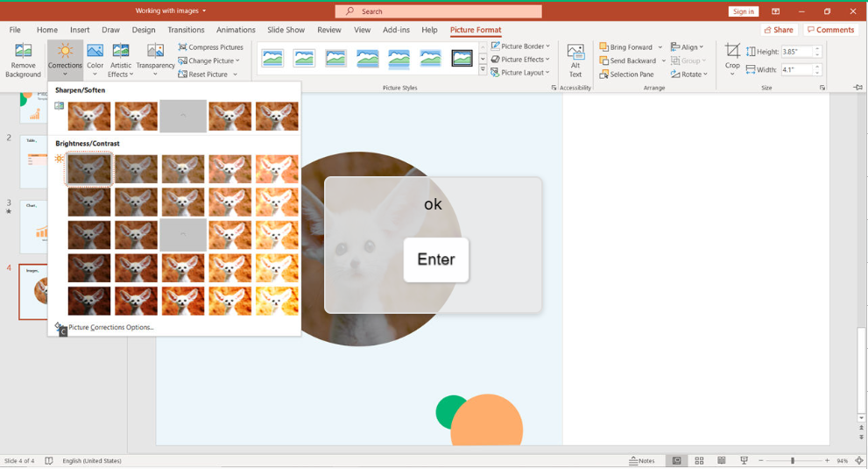868x469 pixels.
Task: Increase picture height with stepper
Action: click(817, 49)
